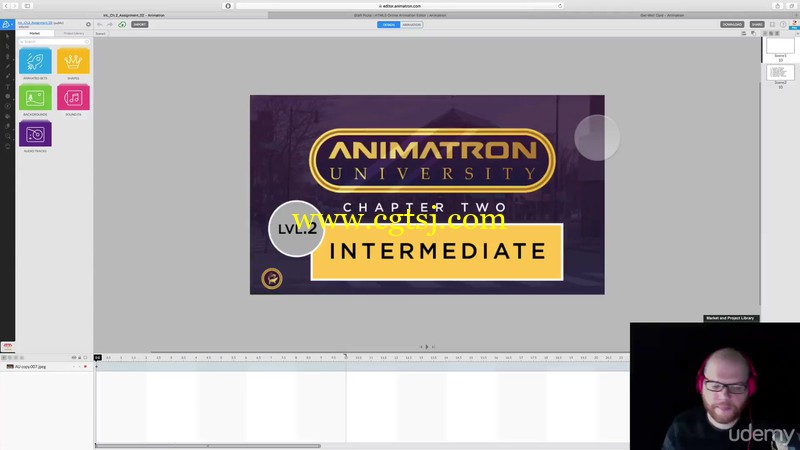Click the Safari address bar
This screenshot has width=800, height=450.
399,6
